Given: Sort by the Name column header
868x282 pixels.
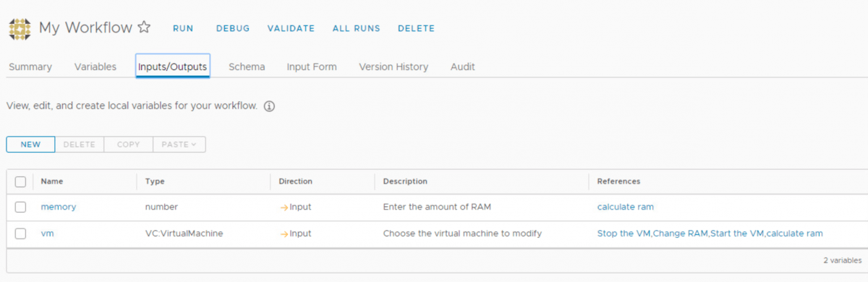Looking at the screenshot, I should click(x=51, y=181).
